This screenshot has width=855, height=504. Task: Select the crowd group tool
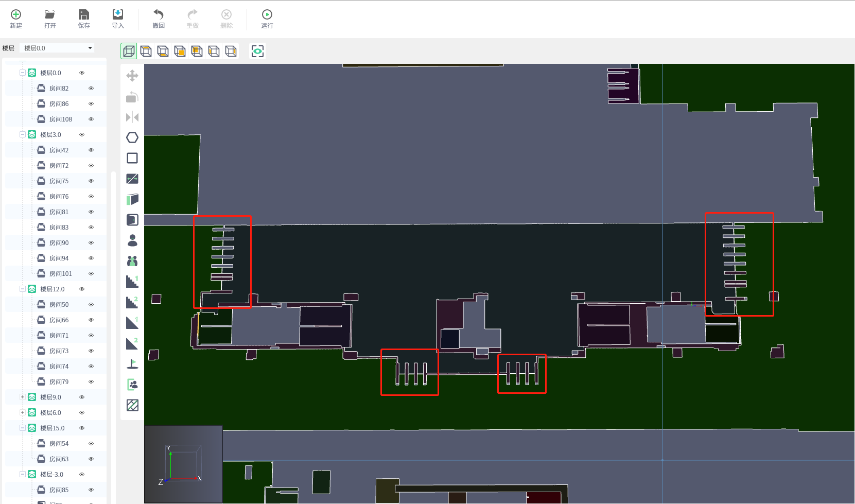132,261
